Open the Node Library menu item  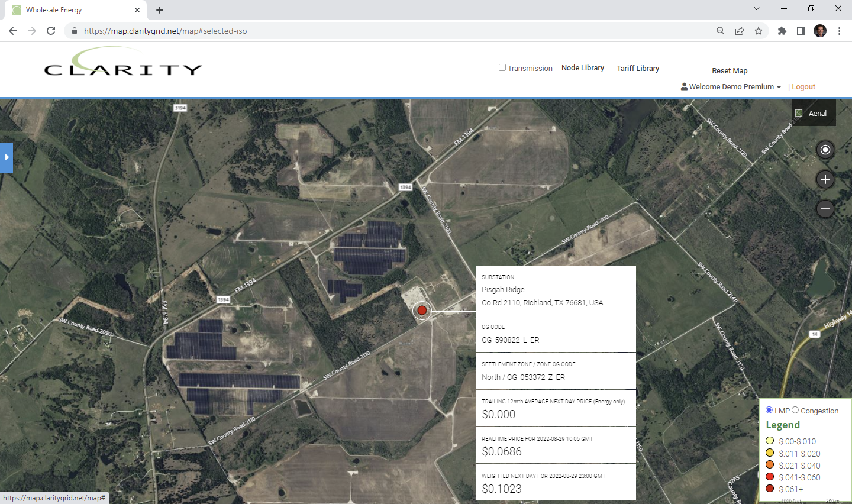click(x=583, y=68)
